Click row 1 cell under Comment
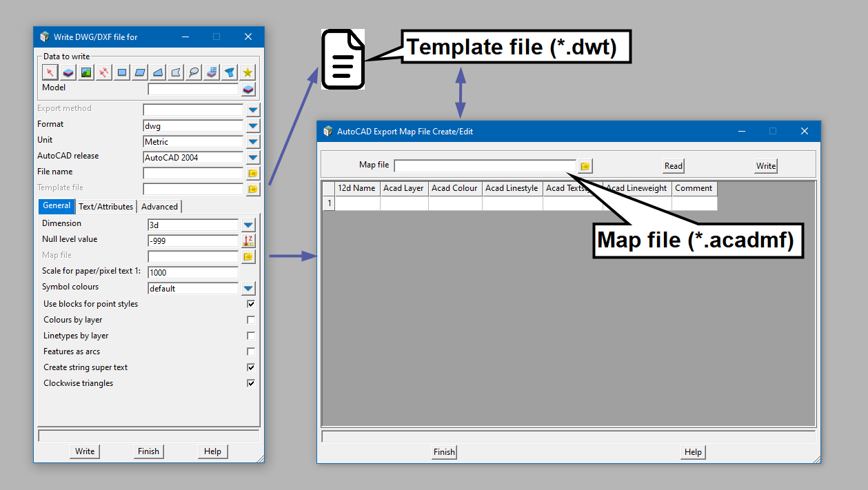The width and height of the screenshot is (868, 490). (x=694, y=203)
